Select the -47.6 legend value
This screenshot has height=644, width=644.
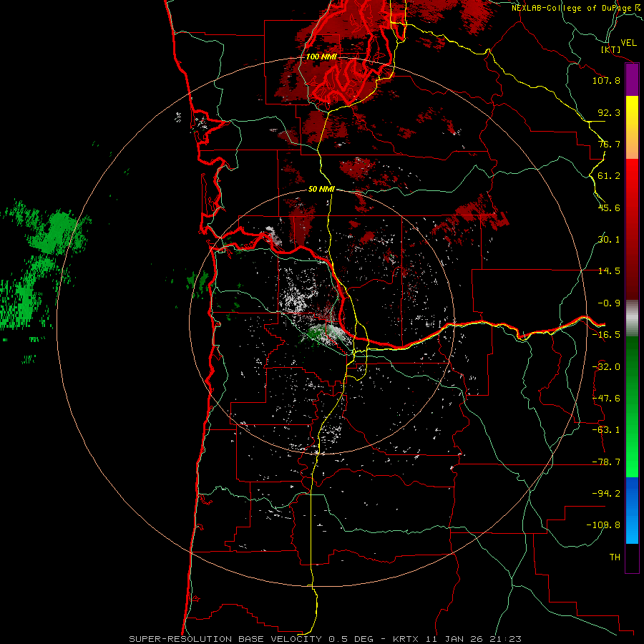(606, 399)
